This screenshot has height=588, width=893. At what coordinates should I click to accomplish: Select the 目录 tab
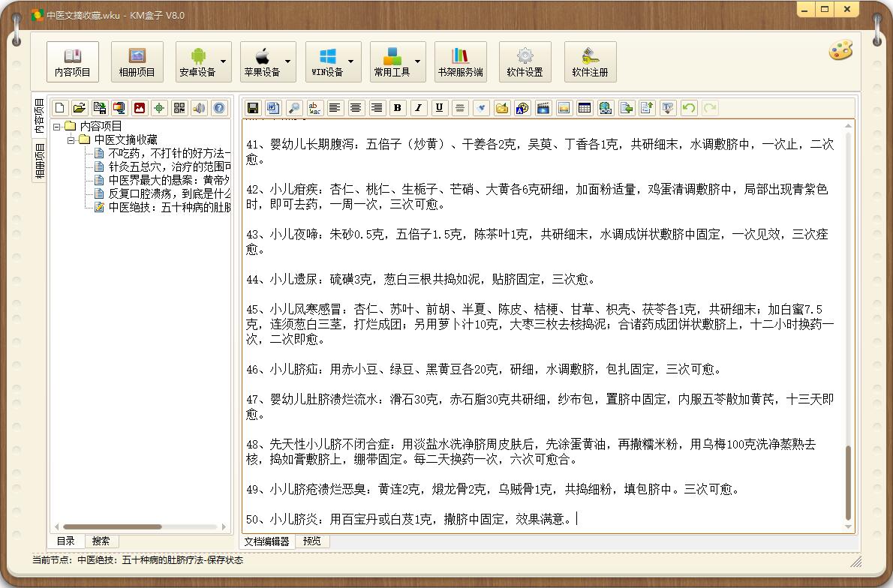coord(66,541)
